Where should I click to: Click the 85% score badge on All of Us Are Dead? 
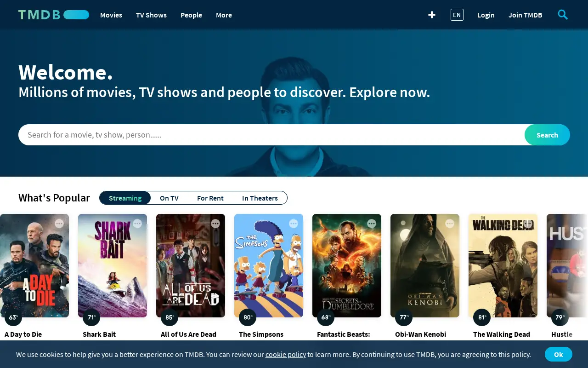point(170,317)
